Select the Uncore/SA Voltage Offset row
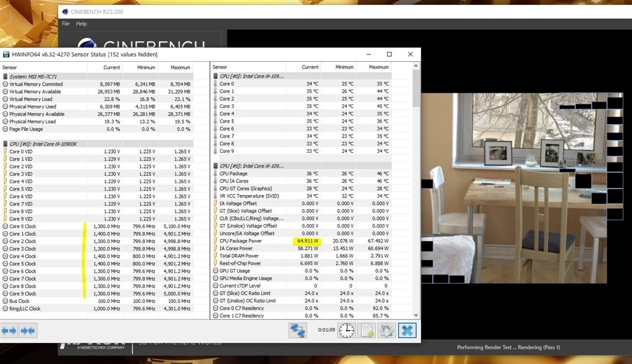Viewport: 632px width, 364px height. pyautogui.click(x=301, y=233)
